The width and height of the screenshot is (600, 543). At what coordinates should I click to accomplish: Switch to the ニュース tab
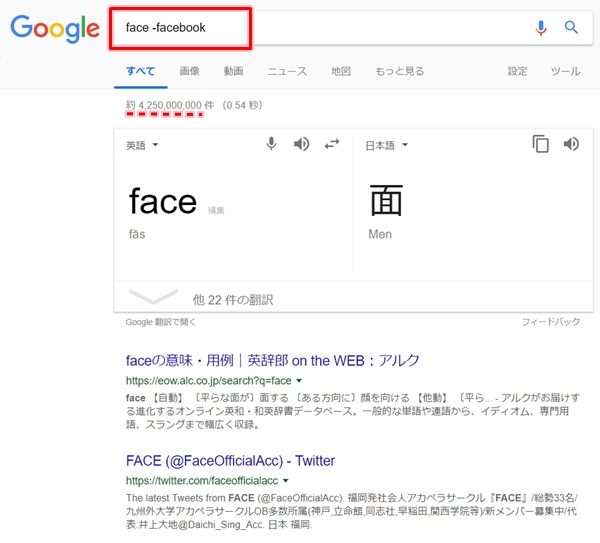coord(287,71)
